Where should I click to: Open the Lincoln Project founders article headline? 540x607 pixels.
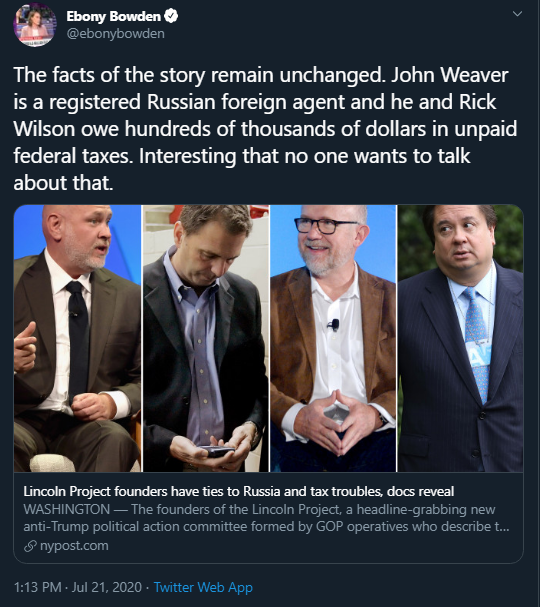click(238, 491)
